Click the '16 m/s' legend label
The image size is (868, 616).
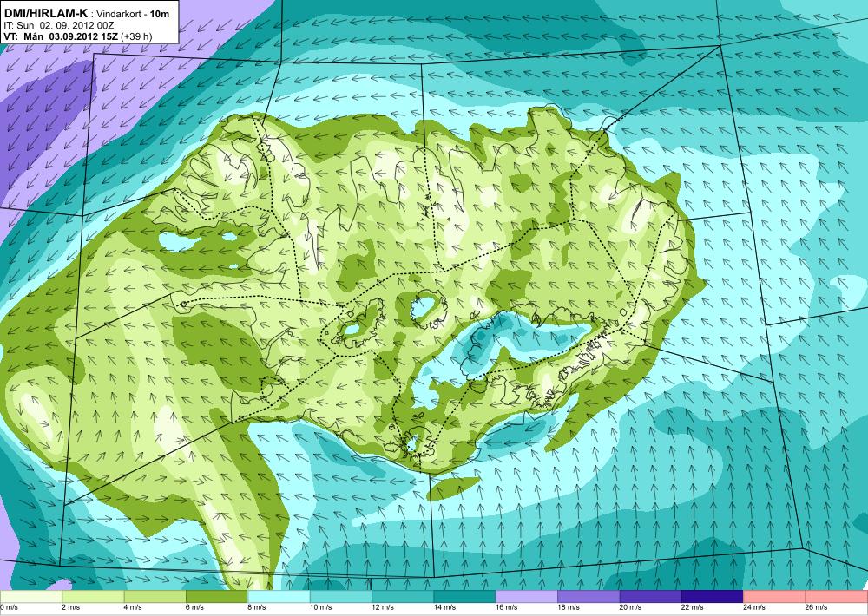click(x=507, y=607)
